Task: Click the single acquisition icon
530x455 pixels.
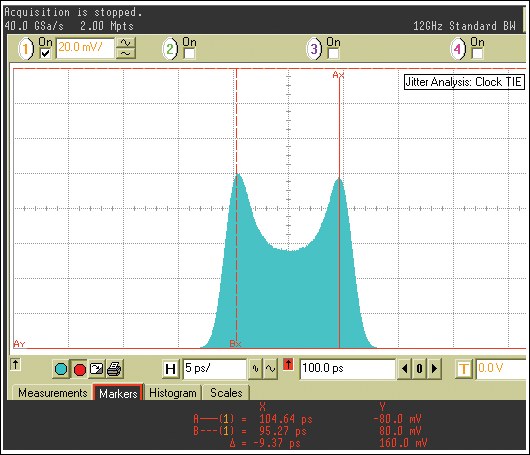Action: tap(97, 369)
